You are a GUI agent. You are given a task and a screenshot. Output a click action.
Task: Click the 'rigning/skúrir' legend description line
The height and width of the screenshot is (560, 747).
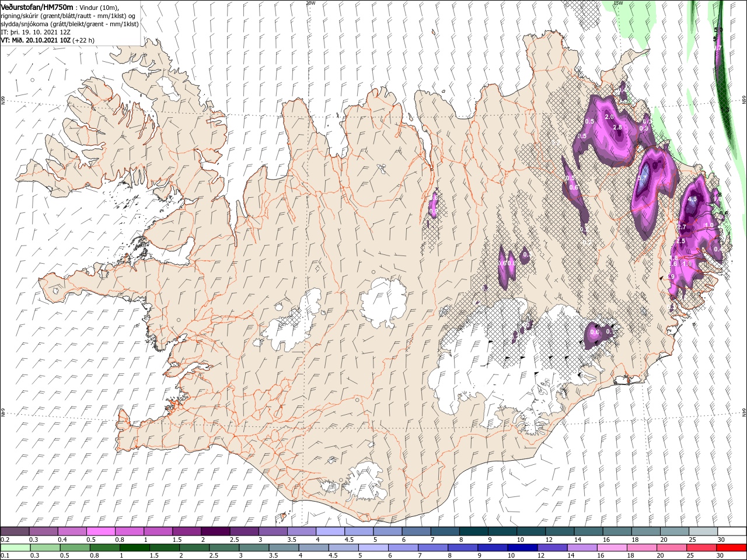tap(69, 16)
